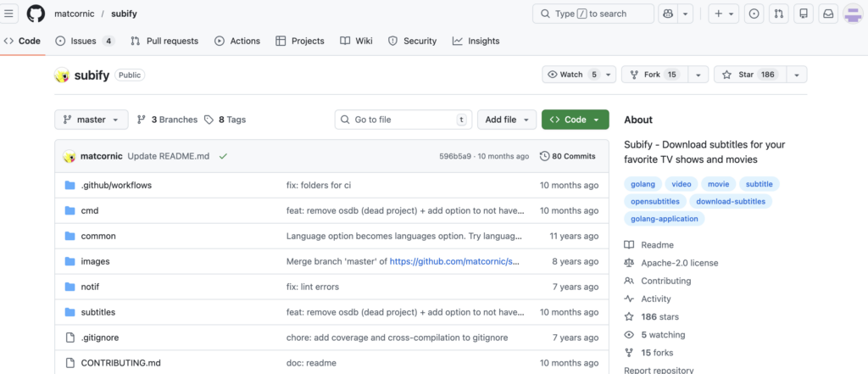
Task: Open the green Code dropdown
Action: pyautogui.click(x=575, y=120)
